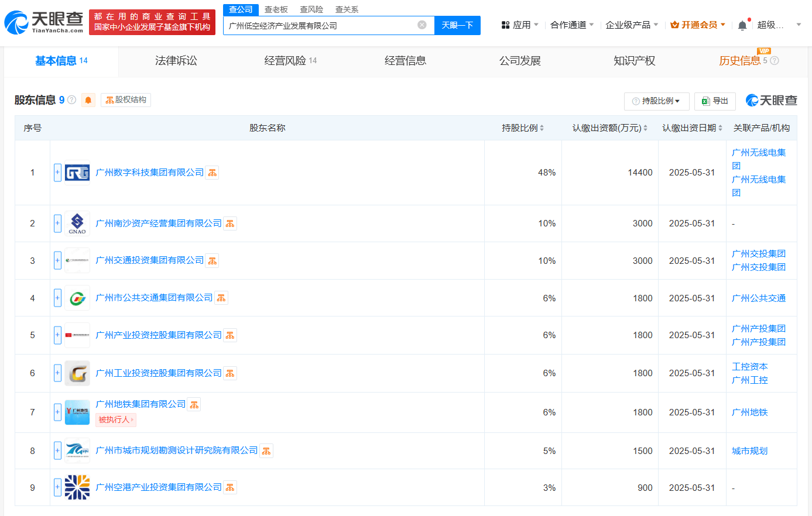812x516 pixels.
Task: Select the 查风险 search tab
Action: [x=311, y=9]
